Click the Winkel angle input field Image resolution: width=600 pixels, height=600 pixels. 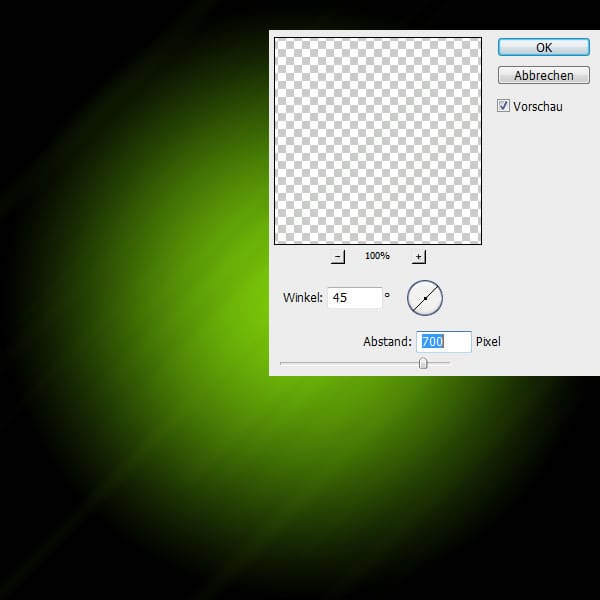click(x=355, y=297)
